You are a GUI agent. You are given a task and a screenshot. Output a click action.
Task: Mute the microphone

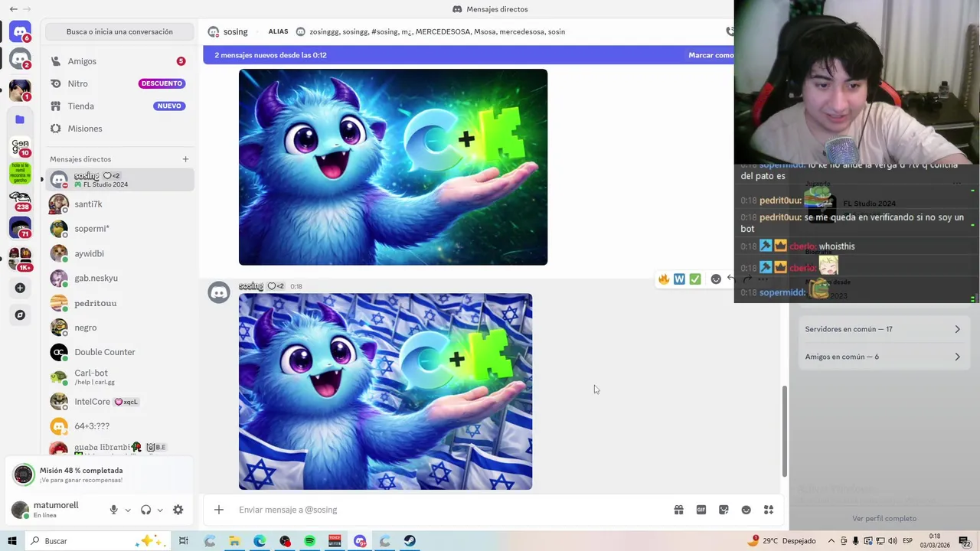[113, 510]
